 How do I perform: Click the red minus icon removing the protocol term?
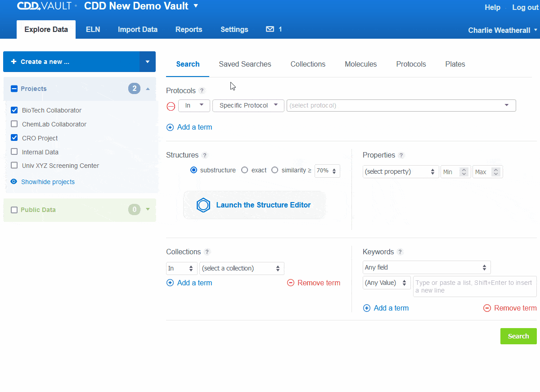click(x=171, y=106)
